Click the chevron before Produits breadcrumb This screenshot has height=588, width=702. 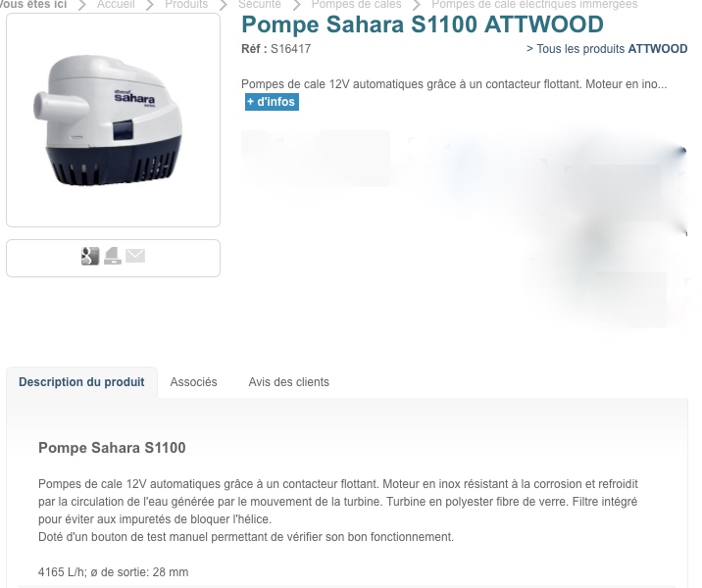point(150,5)
